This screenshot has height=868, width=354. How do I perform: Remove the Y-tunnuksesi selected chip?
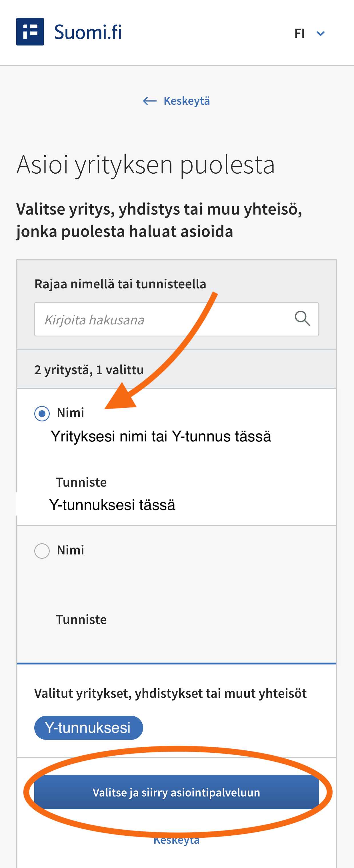[x=89, y=728]
